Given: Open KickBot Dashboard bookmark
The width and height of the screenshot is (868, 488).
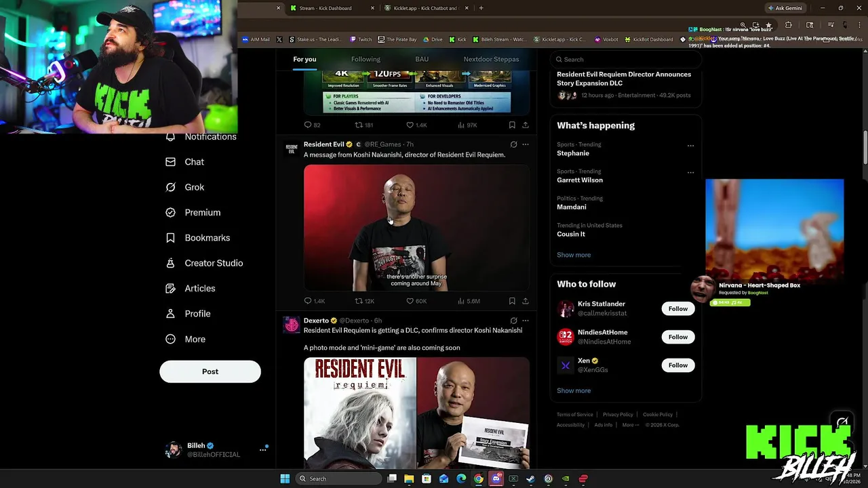Looking at the screenshot, I should coord(649,39).
